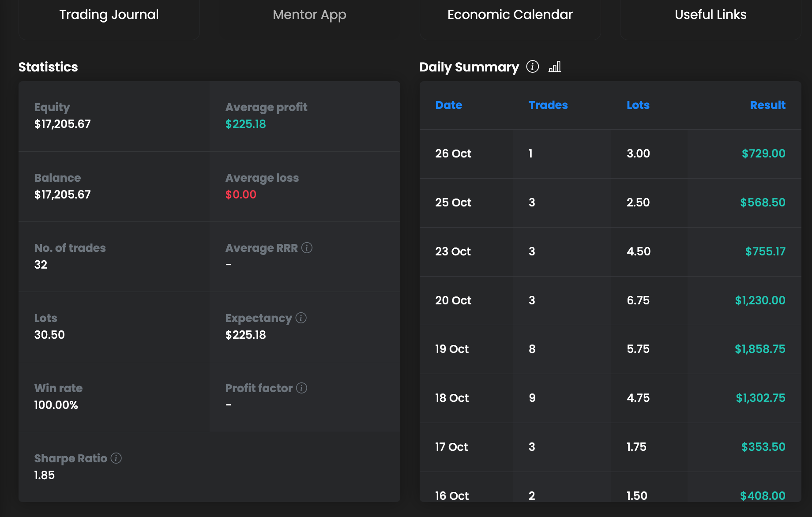Screen dimensions: 812x517
Task: Show the Sharpe Ratio info tooltip
Action: (116, 458)
